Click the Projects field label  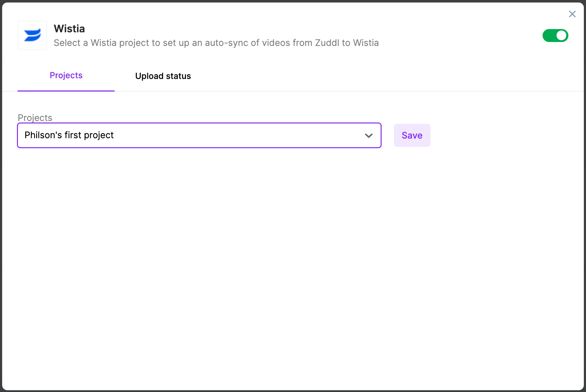click(35, 117)
